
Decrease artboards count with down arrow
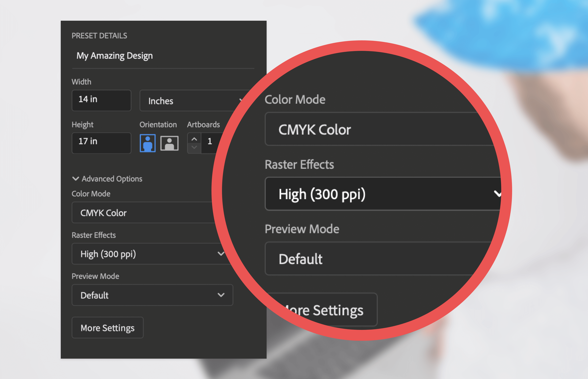(194, 147)
